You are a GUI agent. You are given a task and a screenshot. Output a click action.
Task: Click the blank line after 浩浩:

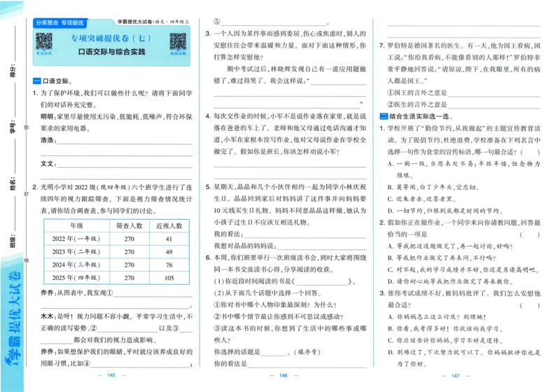[x=125, y=140]
